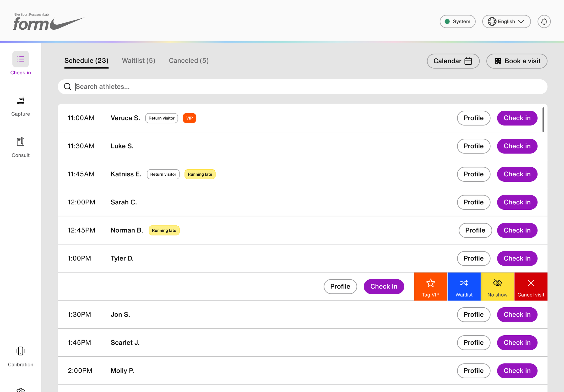Image resolution: width=564 pixels, height=392 pixels.
Task: Check in Sarah C.
Action: coord(517,202)
